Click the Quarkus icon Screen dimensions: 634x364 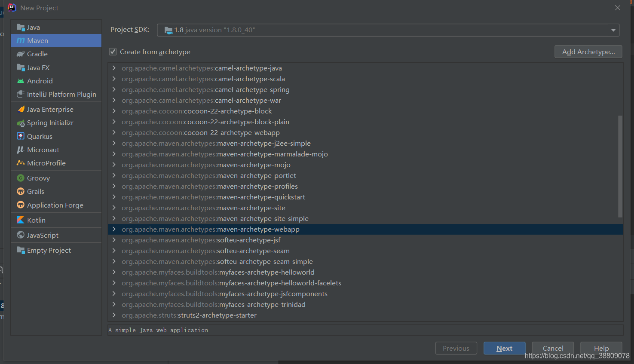click(20, 136)
